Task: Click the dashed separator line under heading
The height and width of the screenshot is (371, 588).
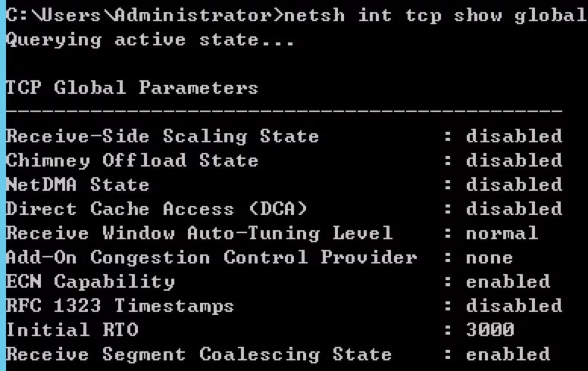Action: [x=283, y=111]
